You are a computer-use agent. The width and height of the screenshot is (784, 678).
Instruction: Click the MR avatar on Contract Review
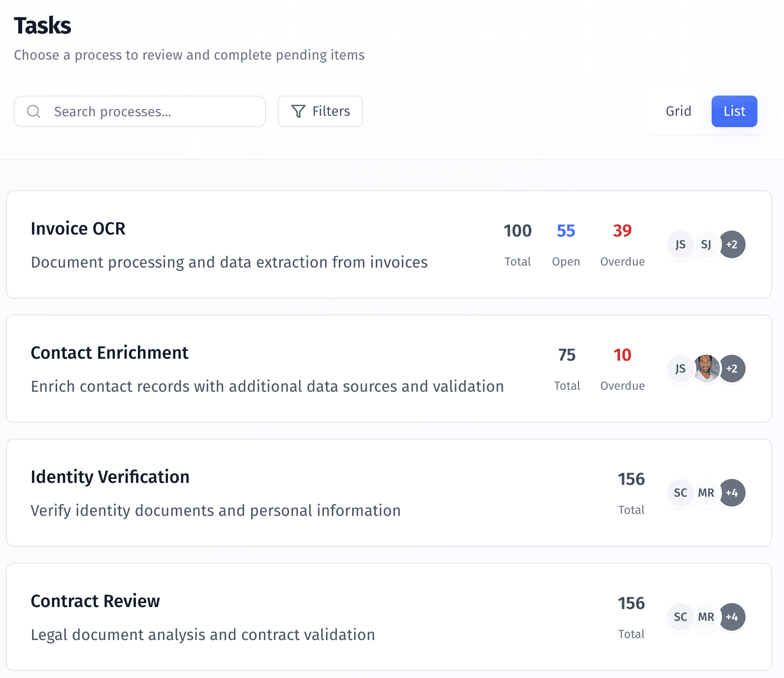[706, 617]
